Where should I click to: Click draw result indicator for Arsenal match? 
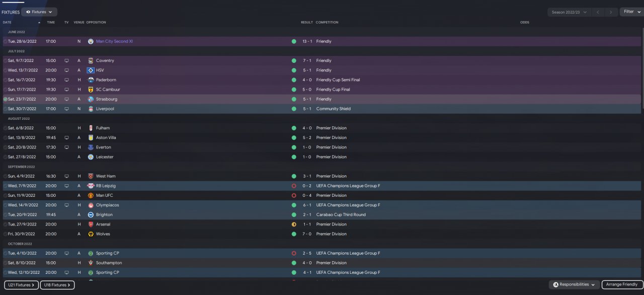pos(294,225)
